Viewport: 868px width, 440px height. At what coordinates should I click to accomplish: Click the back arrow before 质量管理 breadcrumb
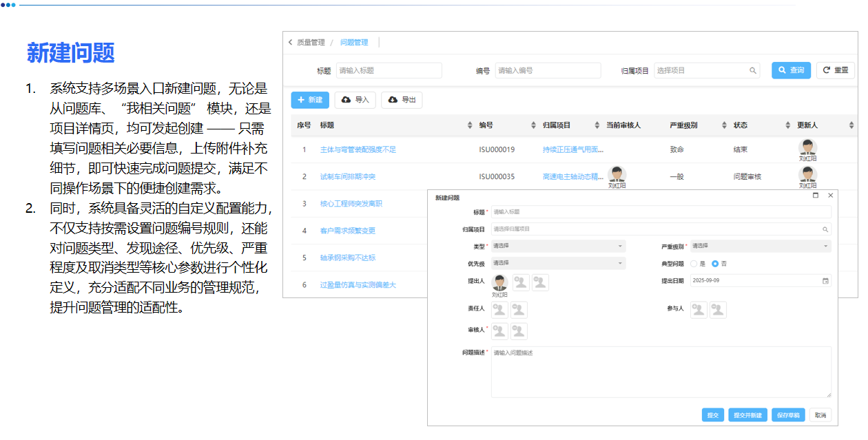pos(290,42)
